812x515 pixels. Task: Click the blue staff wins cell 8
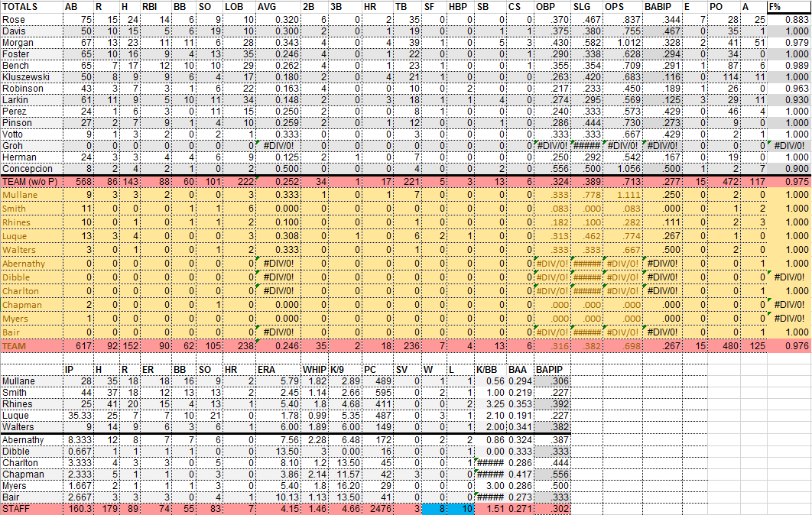(x=434, y=509)
